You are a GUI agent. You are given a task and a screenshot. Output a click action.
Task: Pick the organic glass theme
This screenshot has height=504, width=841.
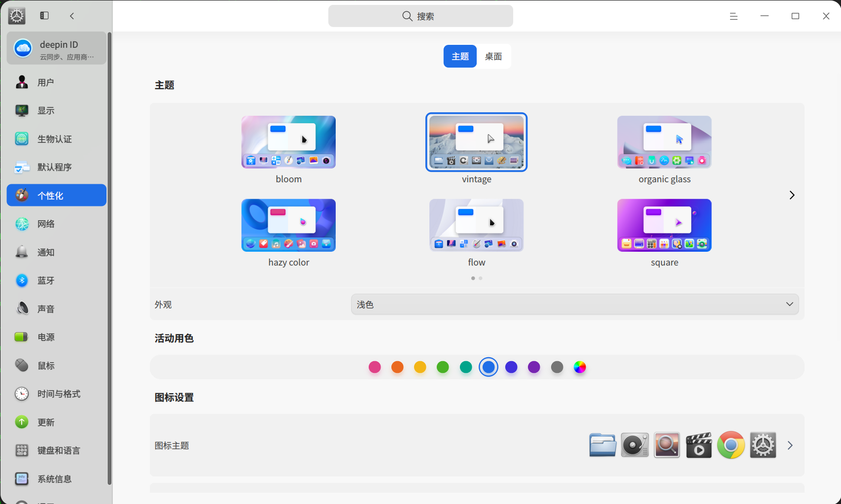point(664,142)
